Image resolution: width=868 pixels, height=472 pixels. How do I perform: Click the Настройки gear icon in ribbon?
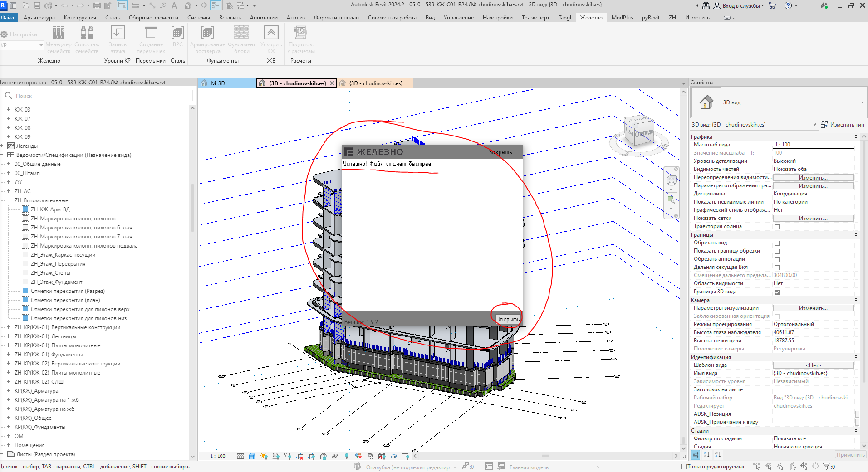click(4, 34)
